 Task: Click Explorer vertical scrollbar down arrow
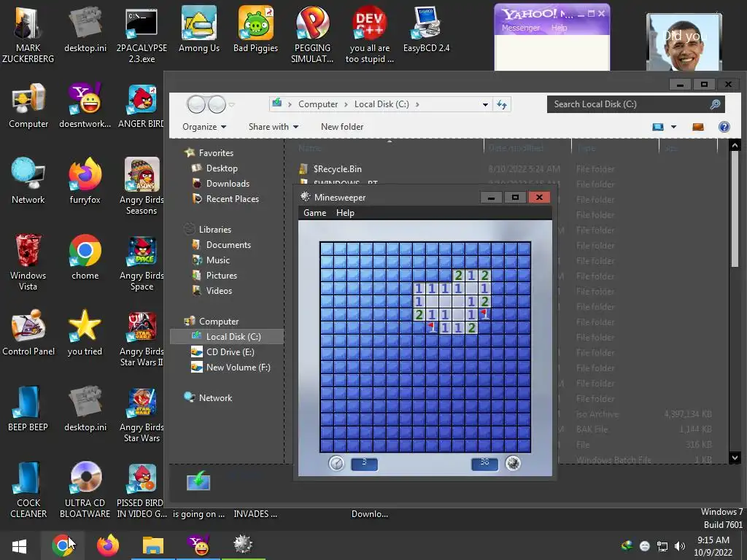coord(735,458)
